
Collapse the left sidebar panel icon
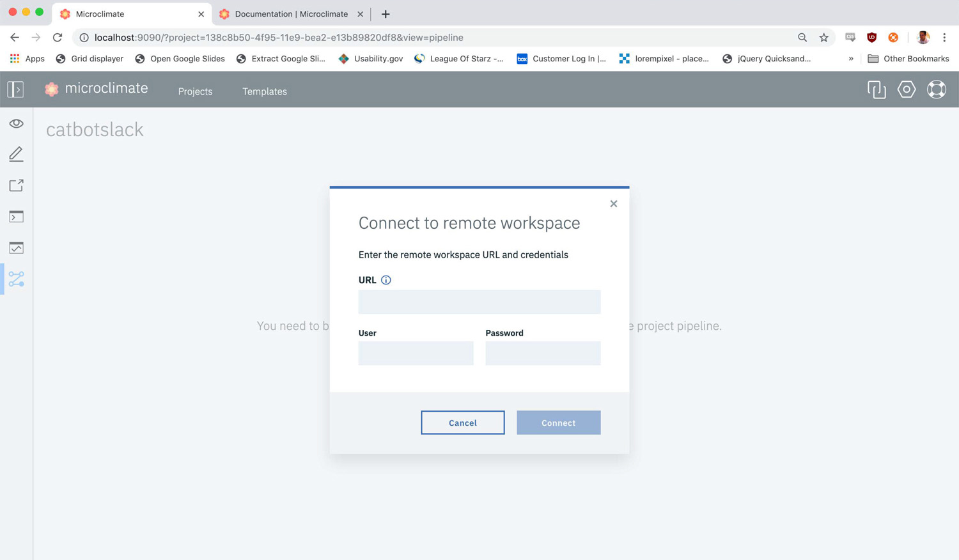[x=15, y=89]
